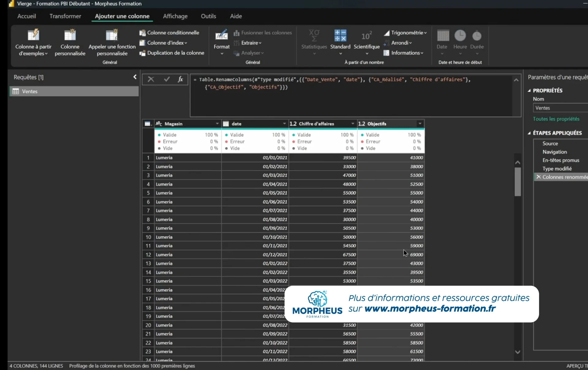
Task: Click the Statistiques icon
Action: [x=314, y=36]
